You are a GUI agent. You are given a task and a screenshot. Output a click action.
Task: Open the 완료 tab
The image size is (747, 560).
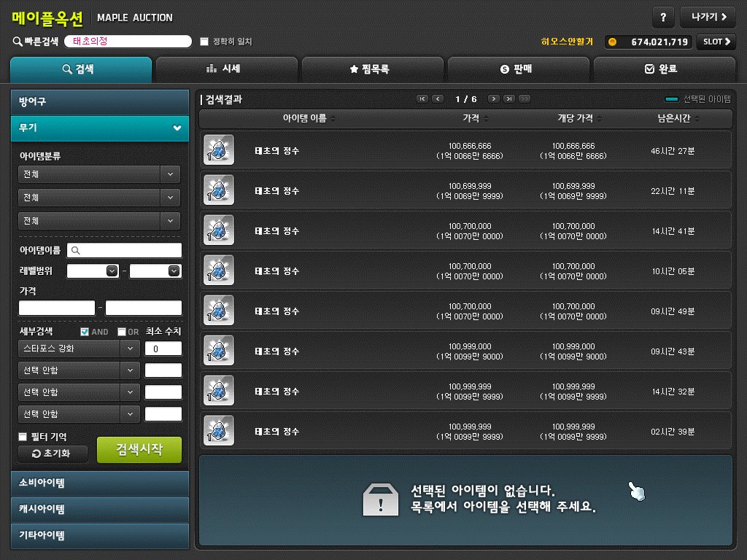(664, 69)
